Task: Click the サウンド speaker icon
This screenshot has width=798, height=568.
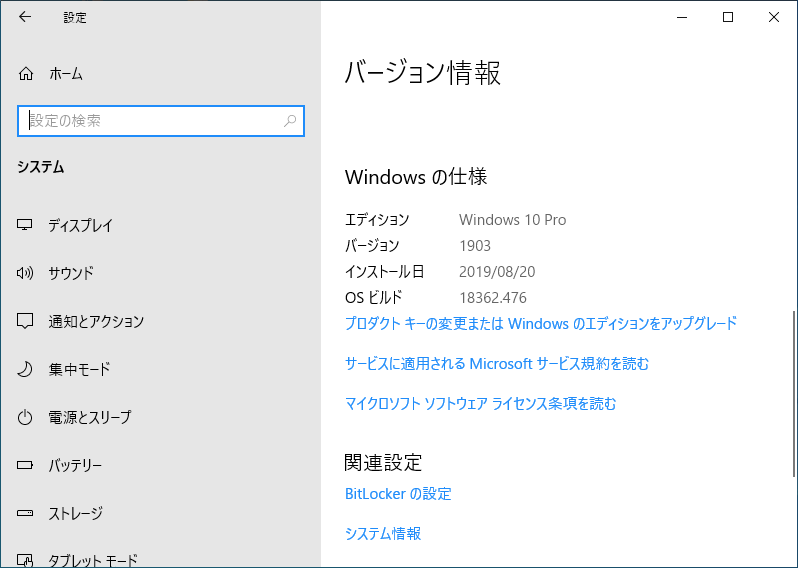Action: 25,273
